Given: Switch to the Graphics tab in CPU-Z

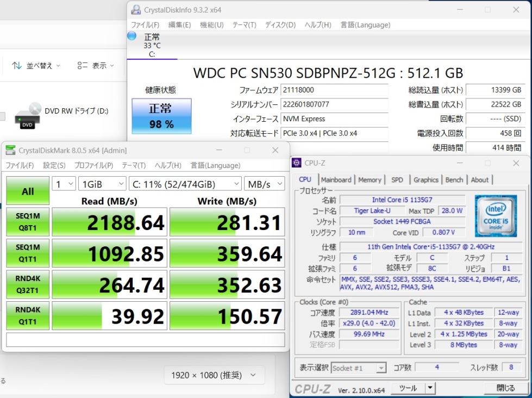Looking at the screenshot, I should point(426,179).
